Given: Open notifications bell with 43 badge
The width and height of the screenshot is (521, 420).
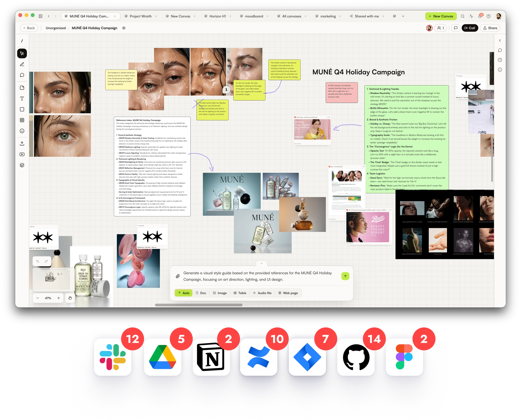Looking at the screenshot, I should pos(480,16).
